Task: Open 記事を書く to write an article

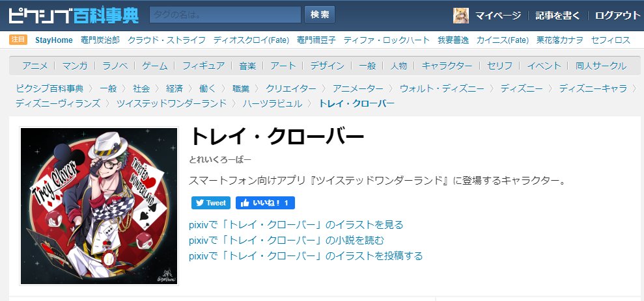Action: pos(558,16)
